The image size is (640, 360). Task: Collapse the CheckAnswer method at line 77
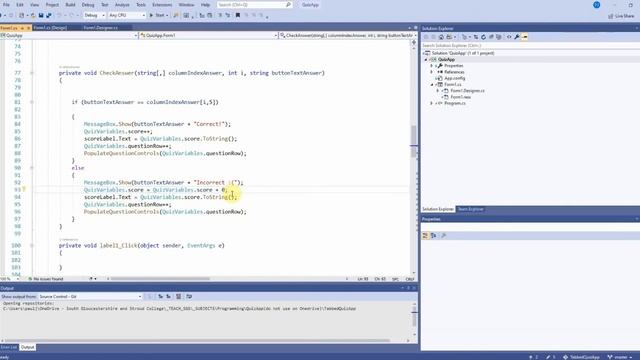coord(32,73)
